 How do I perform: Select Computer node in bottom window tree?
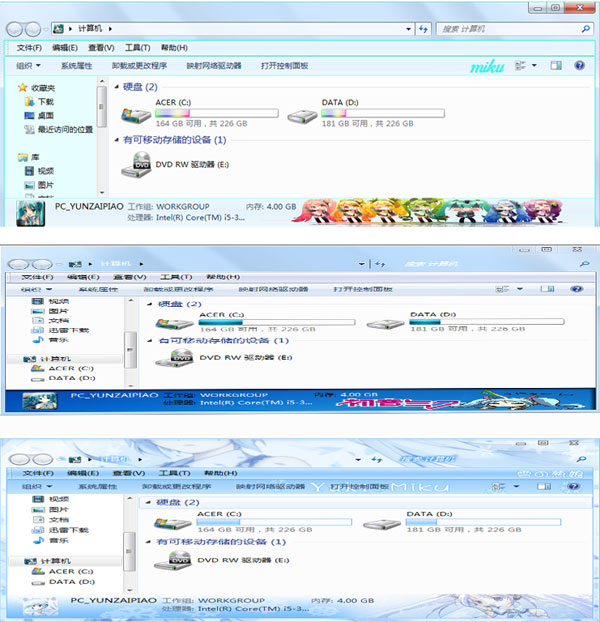48,561
